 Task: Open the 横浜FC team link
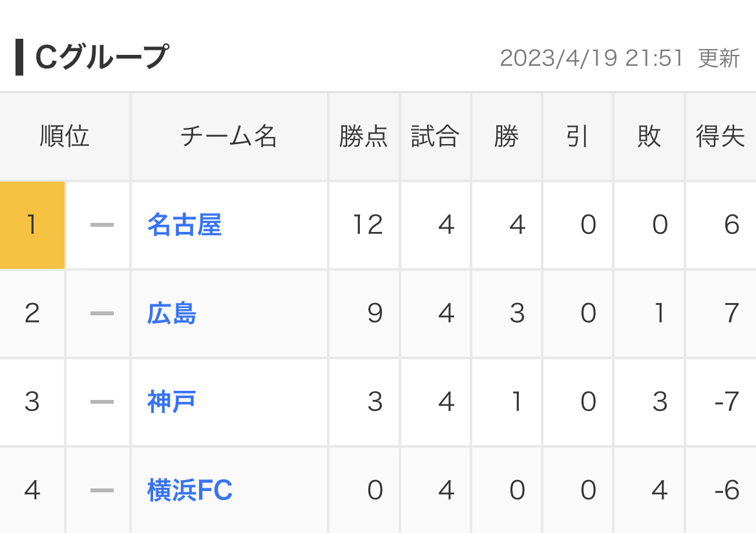pyautogui.click(x=190, y=490)
